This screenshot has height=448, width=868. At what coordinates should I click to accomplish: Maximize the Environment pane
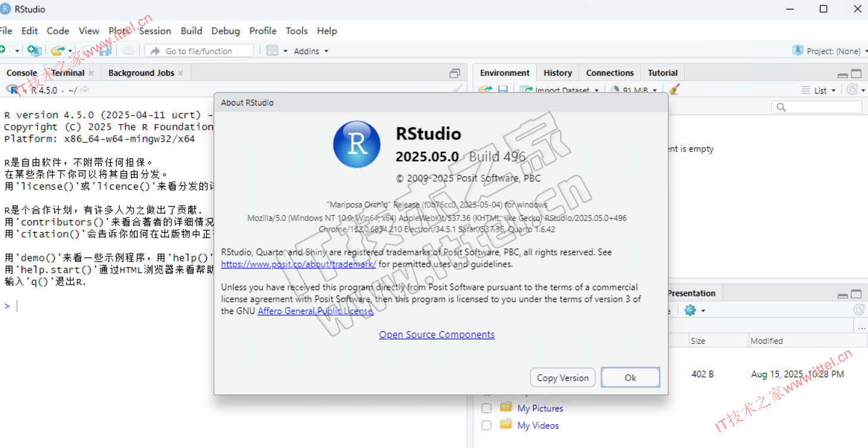(x=856, y=74)
